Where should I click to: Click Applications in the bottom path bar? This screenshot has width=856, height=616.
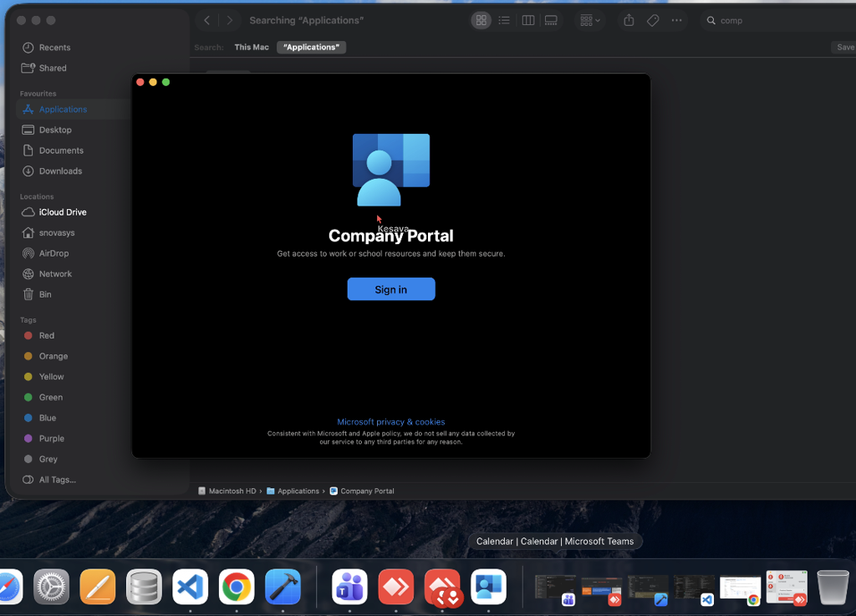coord(298,491)
